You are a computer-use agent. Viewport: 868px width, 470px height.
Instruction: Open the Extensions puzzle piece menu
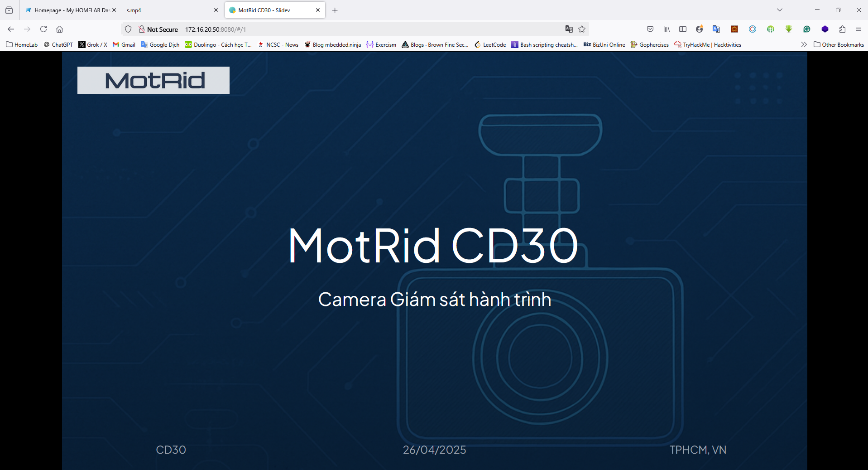pyautogui.click(x=842, y=29)
